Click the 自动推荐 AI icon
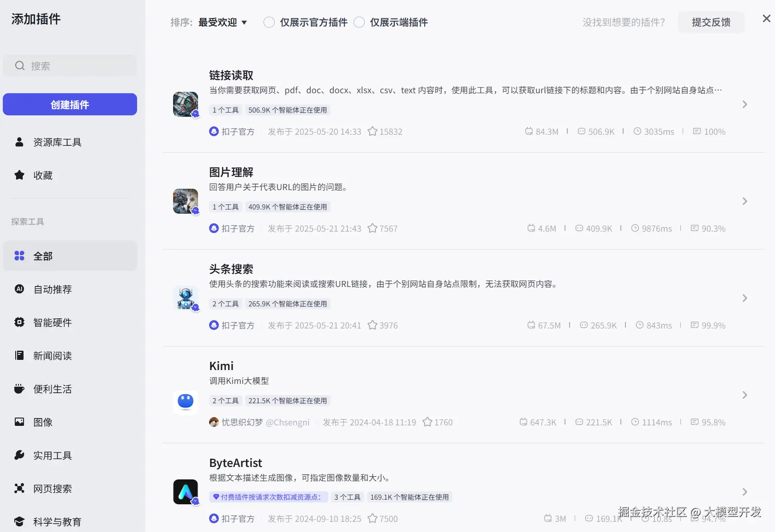Screen dimensions: 775x532 tap(19, 289)
